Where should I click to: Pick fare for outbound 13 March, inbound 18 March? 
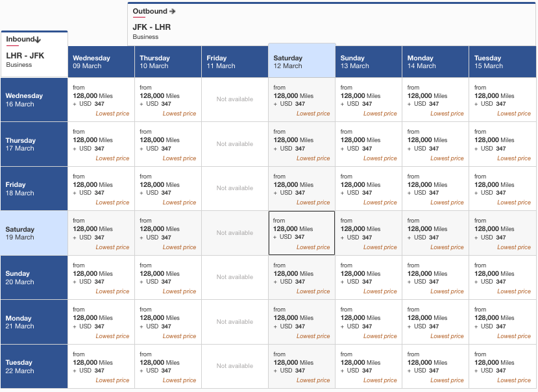pos(369,189)
